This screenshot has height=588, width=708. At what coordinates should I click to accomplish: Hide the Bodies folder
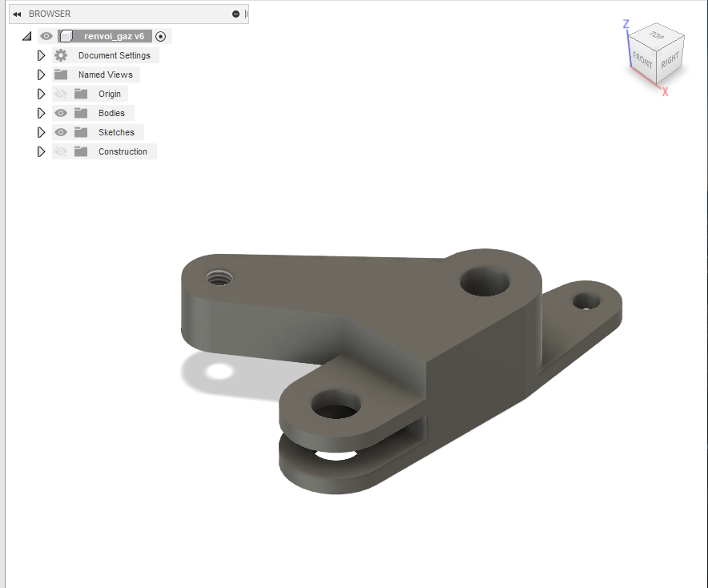(61, 113)
